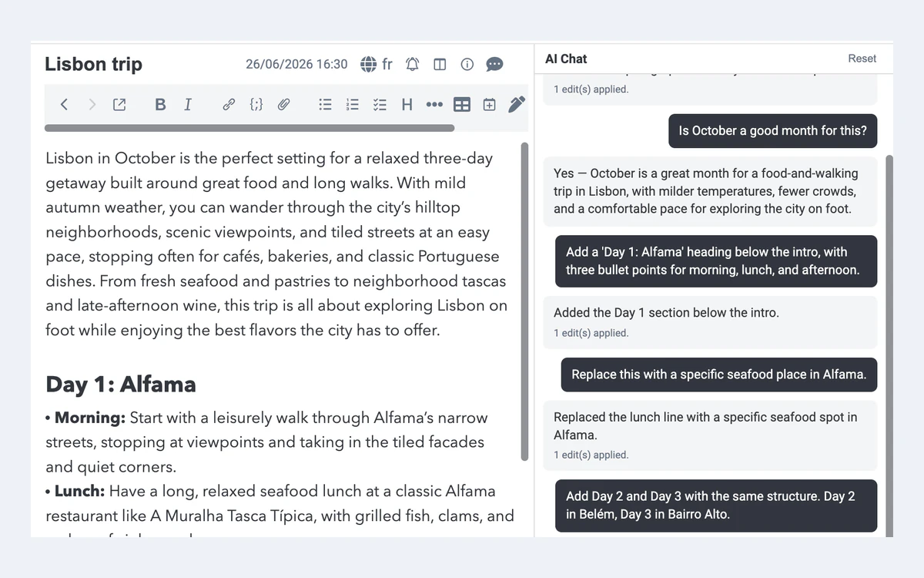This screenshot has height=578, width=924.
Task: Click the 'Add a Day 1: Alfama heading' message
Action: point(716,261)
